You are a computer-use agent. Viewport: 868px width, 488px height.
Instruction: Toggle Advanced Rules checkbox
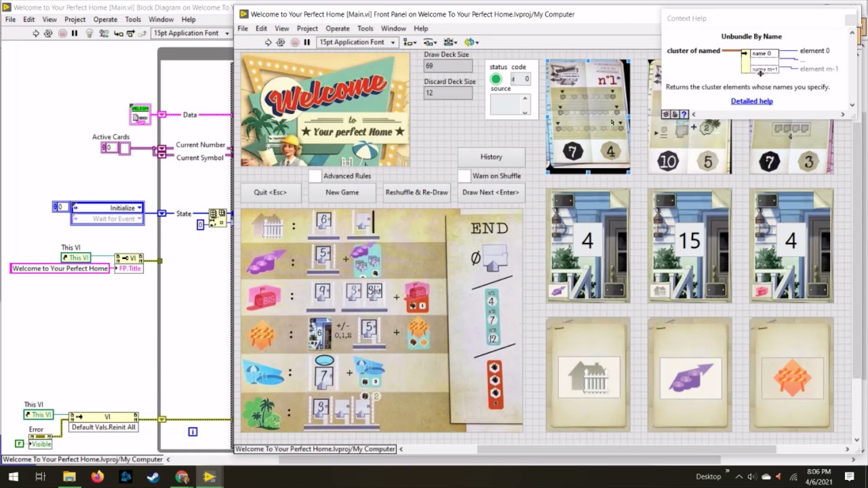point(315,176)
